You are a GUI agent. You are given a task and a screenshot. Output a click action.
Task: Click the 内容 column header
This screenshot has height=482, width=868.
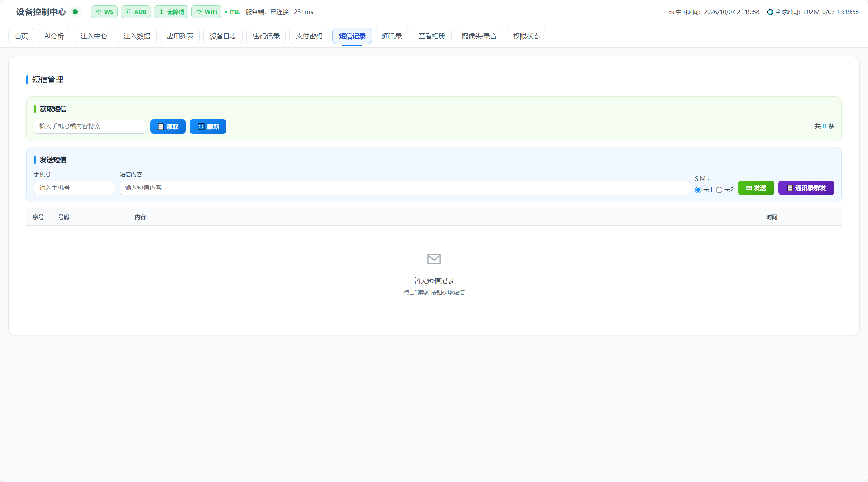140,217
